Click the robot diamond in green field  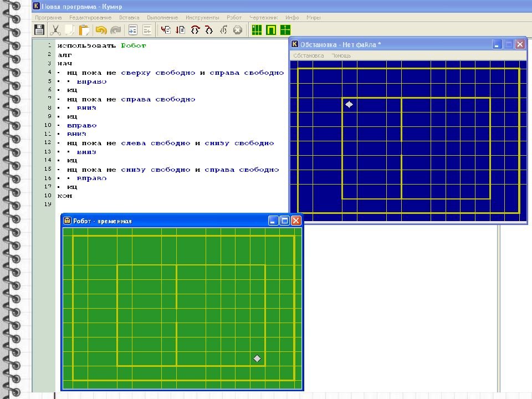pyautogui.click(x=257, y=359)
